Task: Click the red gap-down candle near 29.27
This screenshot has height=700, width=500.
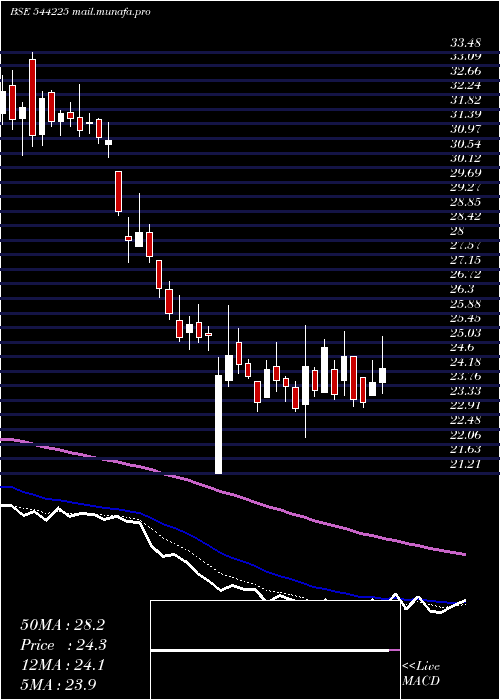Action: point(118,191)
